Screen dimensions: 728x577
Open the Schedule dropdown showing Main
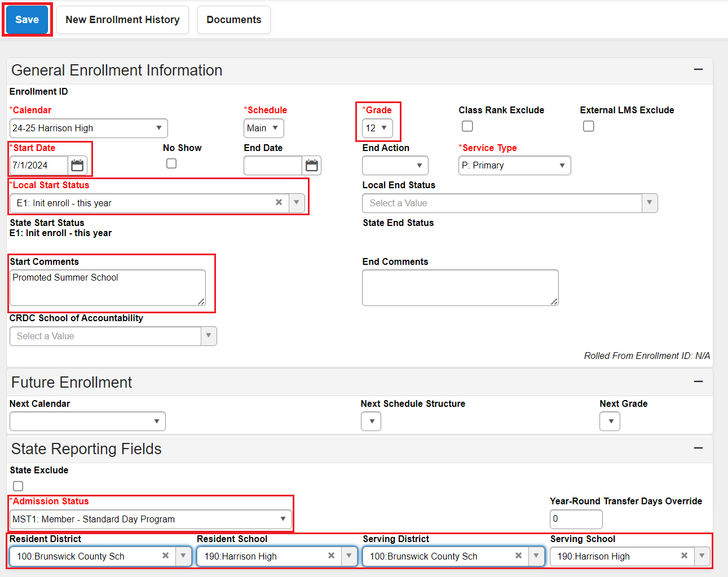[264, 128]
